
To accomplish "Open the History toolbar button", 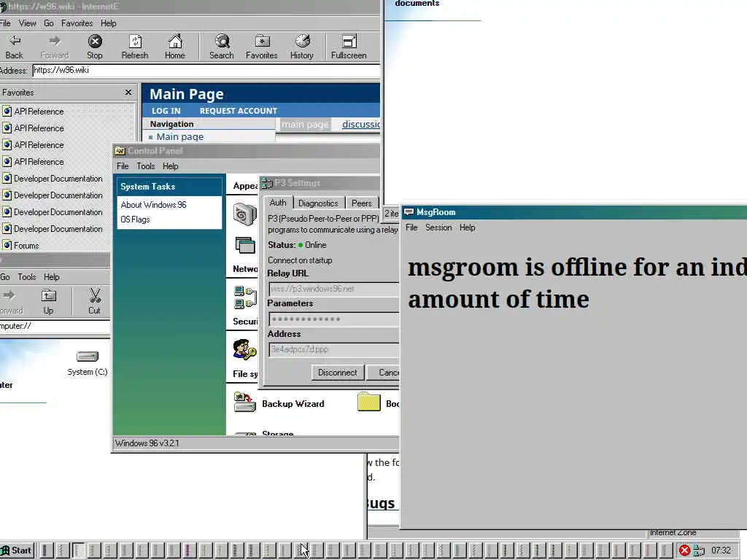I will 301,47.
